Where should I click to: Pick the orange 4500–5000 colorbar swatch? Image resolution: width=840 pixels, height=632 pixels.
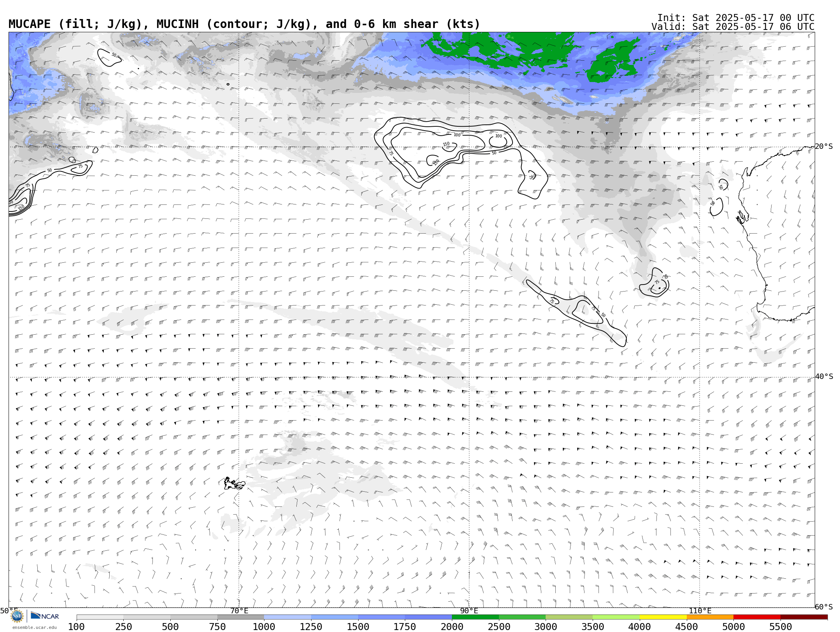(x=710, y=617)
